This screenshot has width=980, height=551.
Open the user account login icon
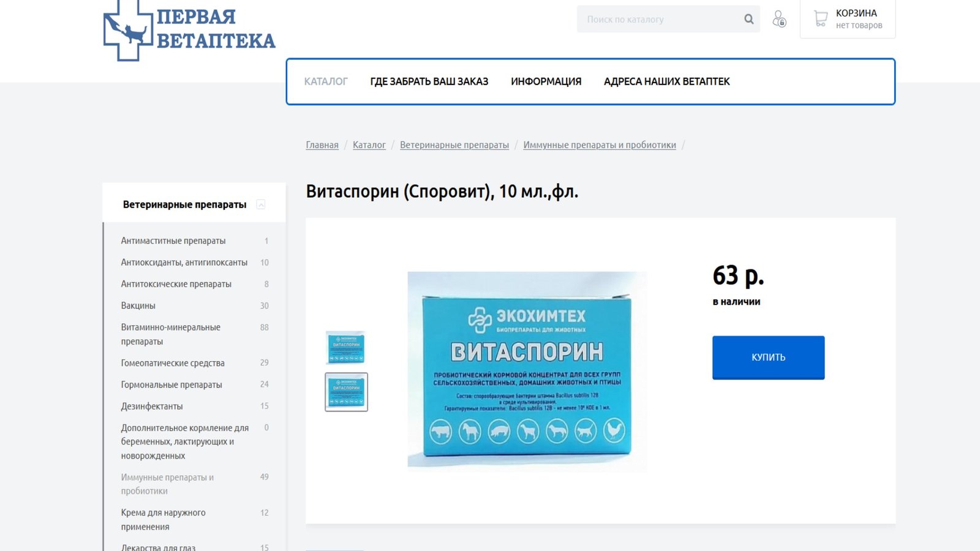coord(779,19)
